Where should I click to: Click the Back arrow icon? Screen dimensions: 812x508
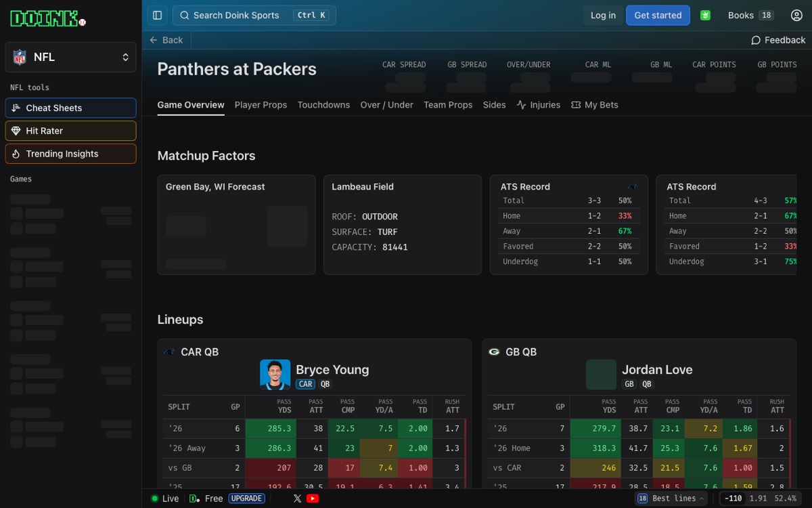[x=154, y=40]
